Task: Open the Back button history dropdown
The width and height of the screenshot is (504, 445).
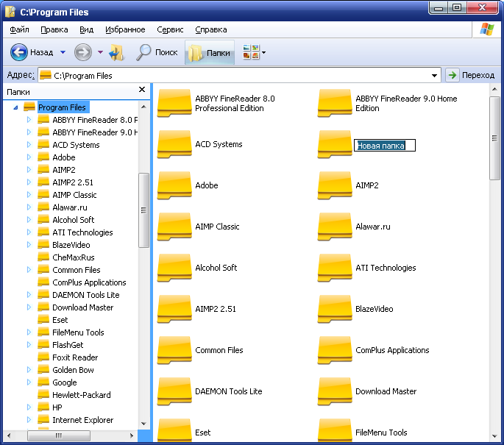Action: pyautogui.click(x=63, y=52)
